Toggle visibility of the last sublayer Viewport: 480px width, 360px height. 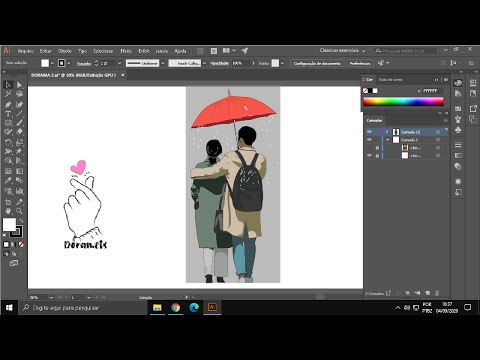click(x=369, y=155)
